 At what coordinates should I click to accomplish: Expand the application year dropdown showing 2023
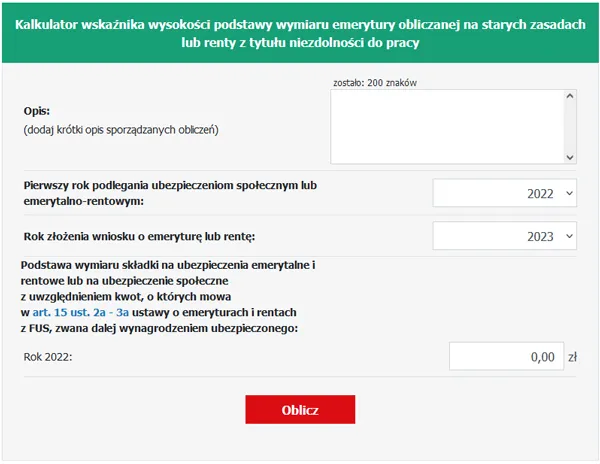505,238
